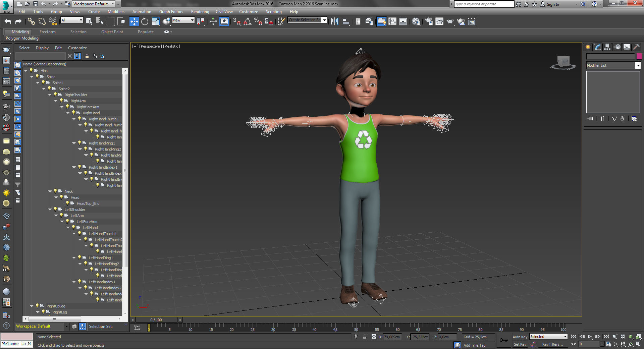The width and height of the screenshot is (644, 349).
Task: Collapse the Hips tree node
Action: [26, 71]
